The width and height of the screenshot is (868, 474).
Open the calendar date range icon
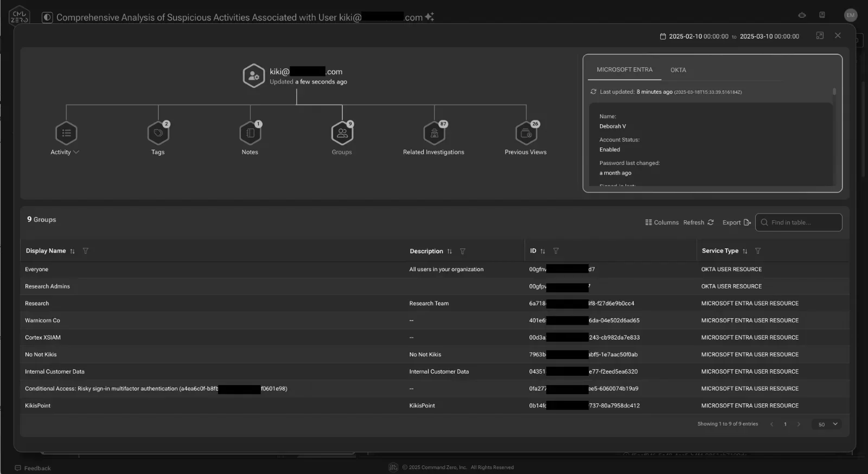point(662,36)
